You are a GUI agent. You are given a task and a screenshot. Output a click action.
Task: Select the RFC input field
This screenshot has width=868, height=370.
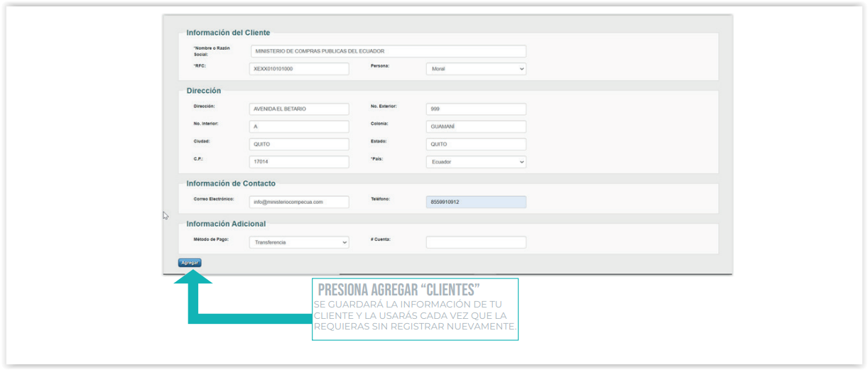pos(299,69)
